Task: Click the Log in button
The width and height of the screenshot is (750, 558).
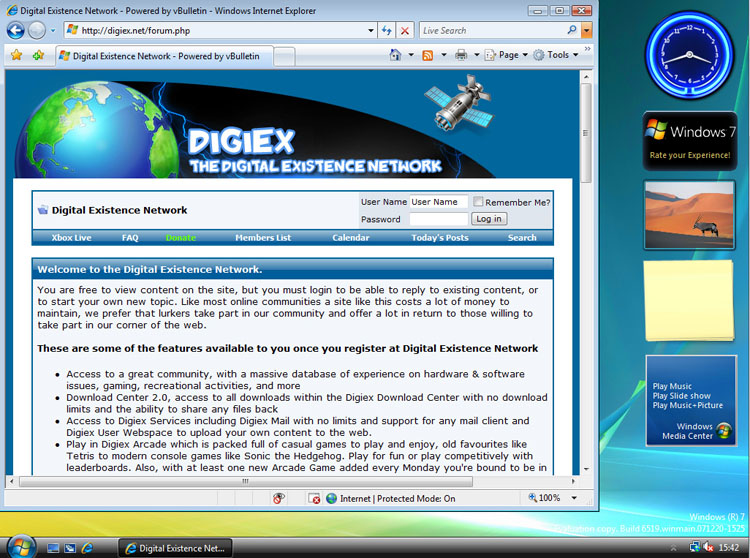Action: [x=489, y=219]
